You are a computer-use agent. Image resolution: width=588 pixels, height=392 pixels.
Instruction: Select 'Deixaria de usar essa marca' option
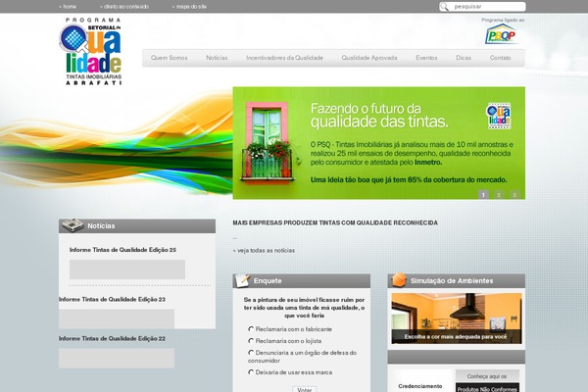(251, 371)
